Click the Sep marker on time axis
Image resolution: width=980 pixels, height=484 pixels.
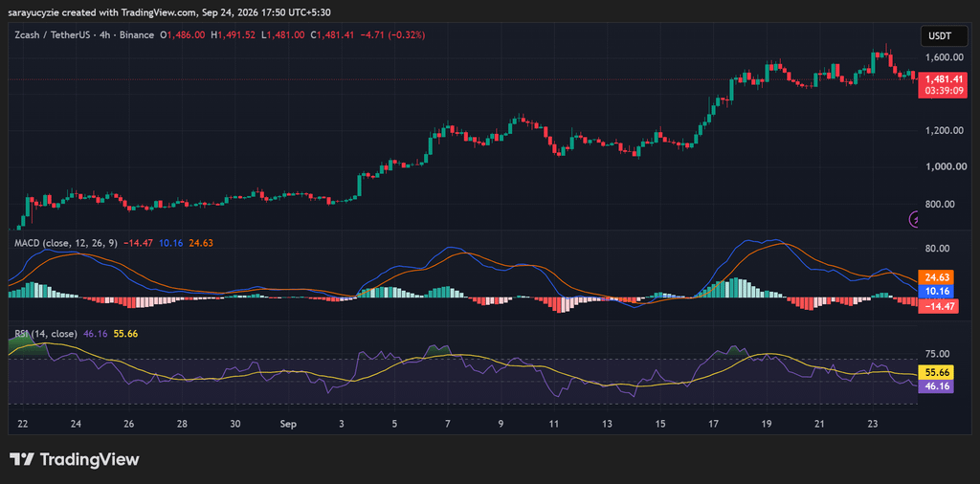[287, 424]
